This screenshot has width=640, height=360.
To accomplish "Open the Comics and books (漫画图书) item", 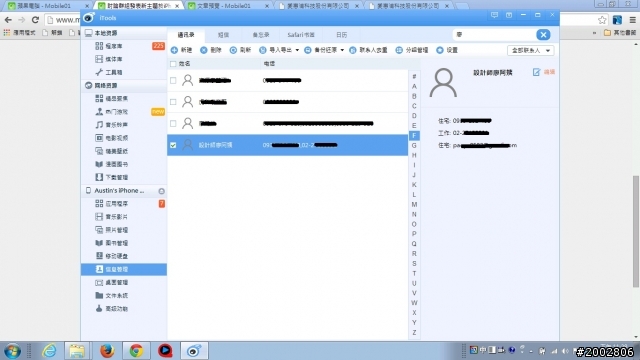I will (124, 164).
